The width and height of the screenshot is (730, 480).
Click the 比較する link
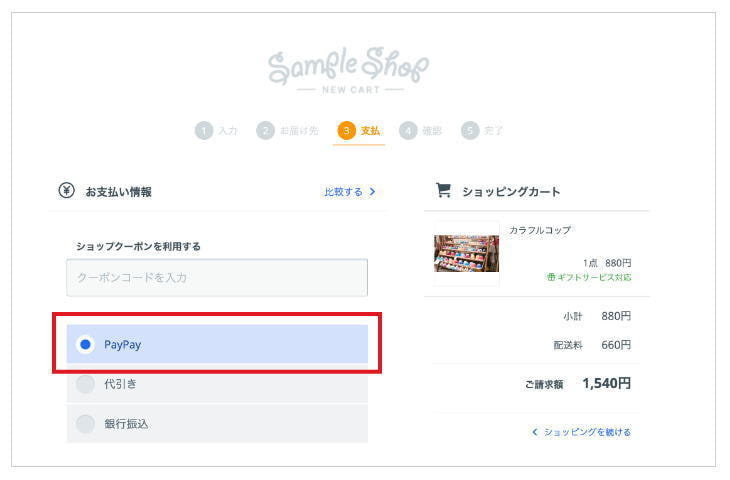pos(343,192)
